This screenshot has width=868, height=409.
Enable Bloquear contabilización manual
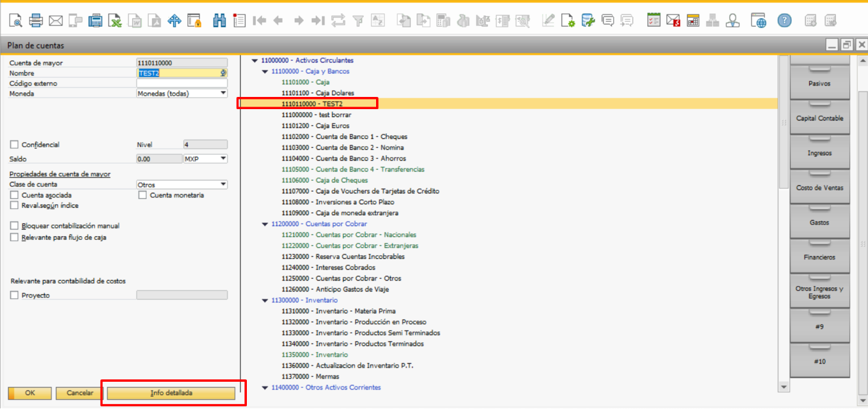(x=15, y=225)
